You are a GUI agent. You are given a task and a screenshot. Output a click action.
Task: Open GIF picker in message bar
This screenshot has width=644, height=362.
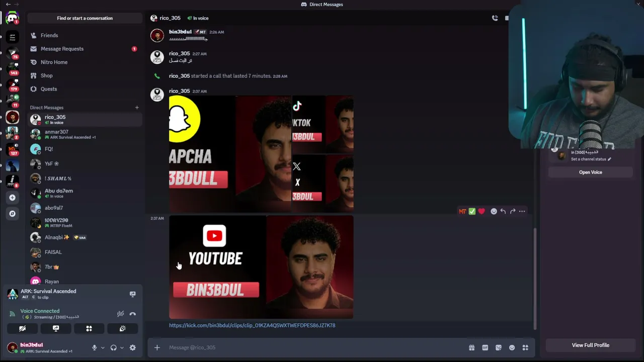pyautogui.click(x=485, y=347)
